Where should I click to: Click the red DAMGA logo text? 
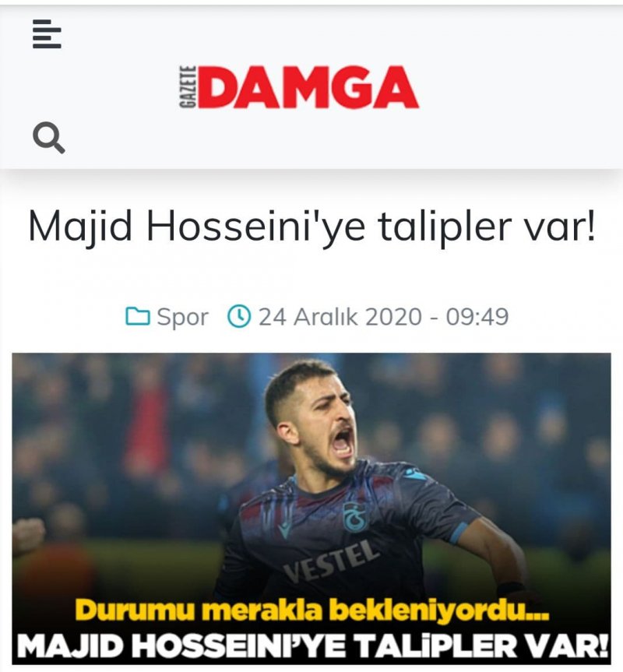(308, 87)
